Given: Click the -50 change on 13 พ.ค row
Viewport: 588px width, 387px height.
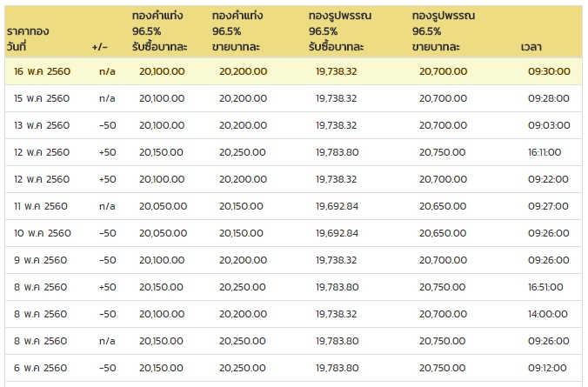Looking at the screenshot, I should (x=108, y=125).
